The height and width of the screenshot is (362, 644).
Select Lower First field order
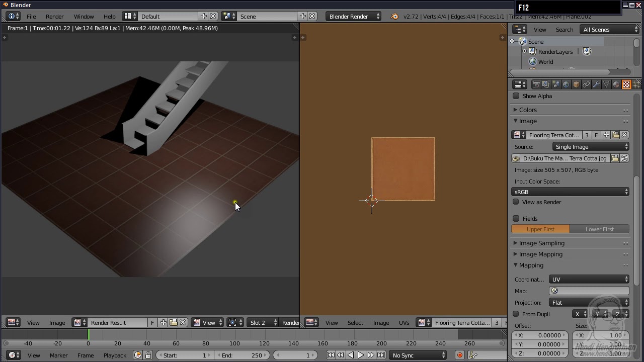[x=600, y=229]
